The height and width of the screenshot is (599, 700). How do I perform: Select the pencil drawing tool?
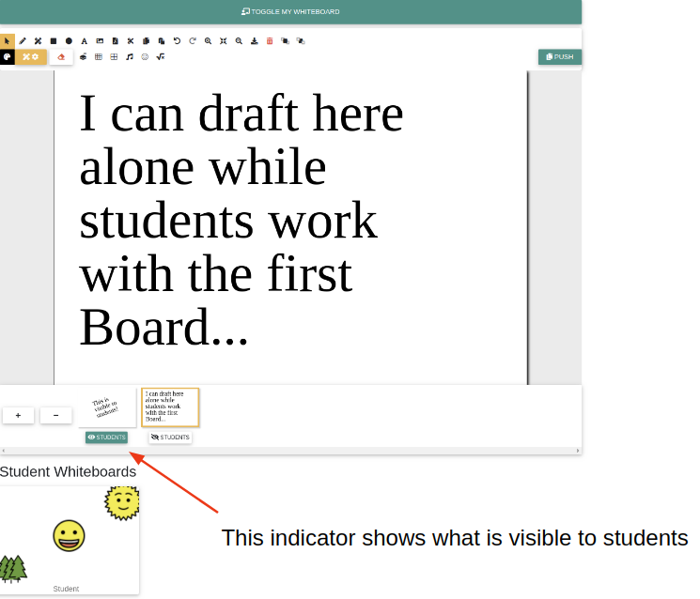(x=23, y=41)
